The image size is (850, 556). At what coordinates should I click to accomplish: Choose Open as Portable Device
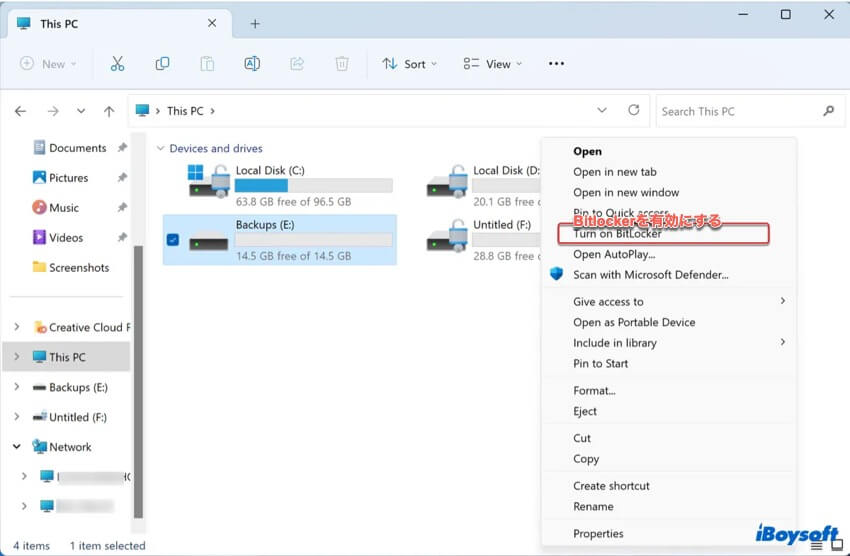tap(634, 322)
